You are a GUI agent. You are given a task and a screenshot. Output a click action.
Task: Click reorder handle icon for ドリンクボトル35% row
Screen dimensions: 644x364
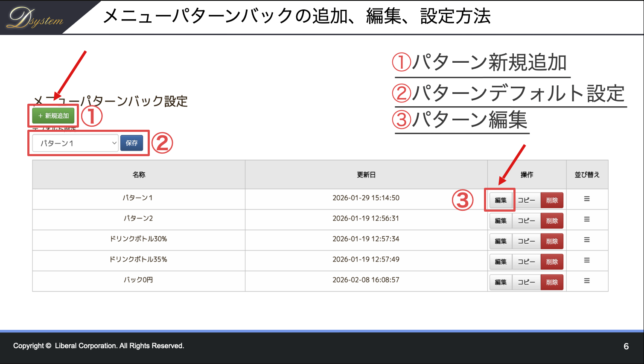(587, 260)
